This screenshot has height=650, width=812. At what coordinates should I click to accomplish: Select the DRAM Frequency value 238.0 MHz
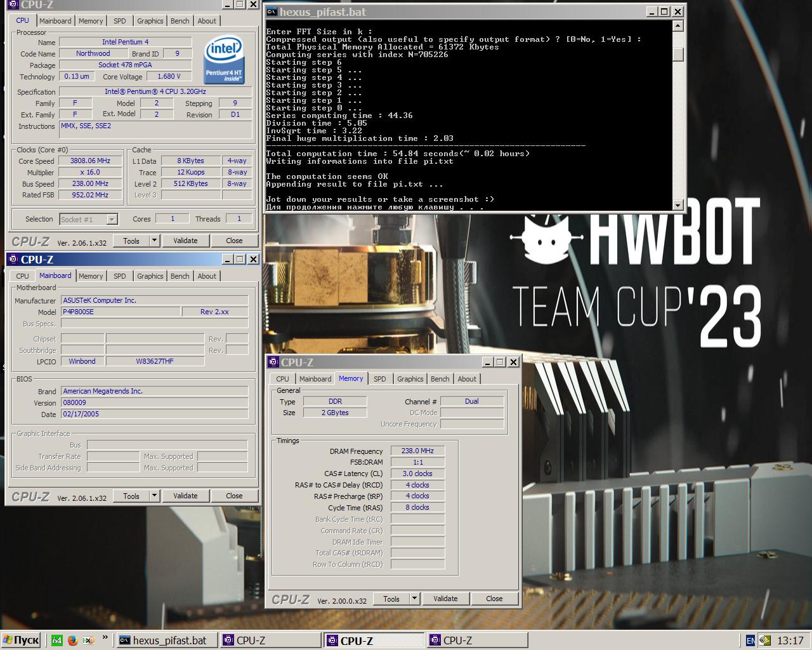(417, 451)
